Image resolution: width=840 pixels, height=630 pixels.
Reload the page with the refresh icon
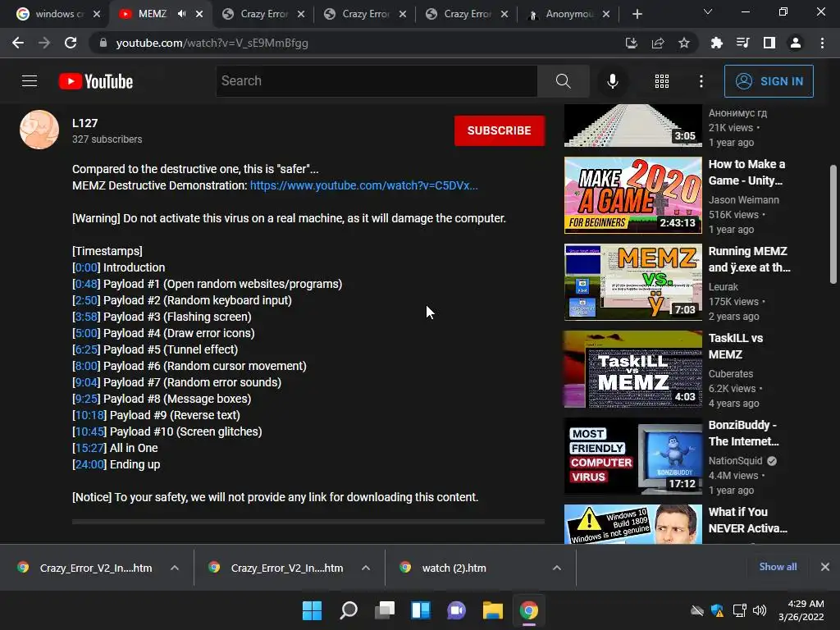point(71,43)
